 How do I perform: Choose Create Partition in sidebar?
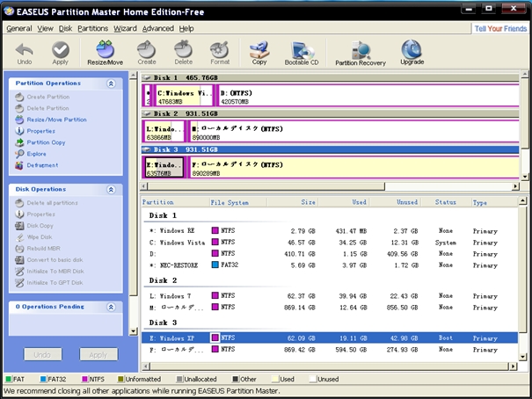pos(48,97)
